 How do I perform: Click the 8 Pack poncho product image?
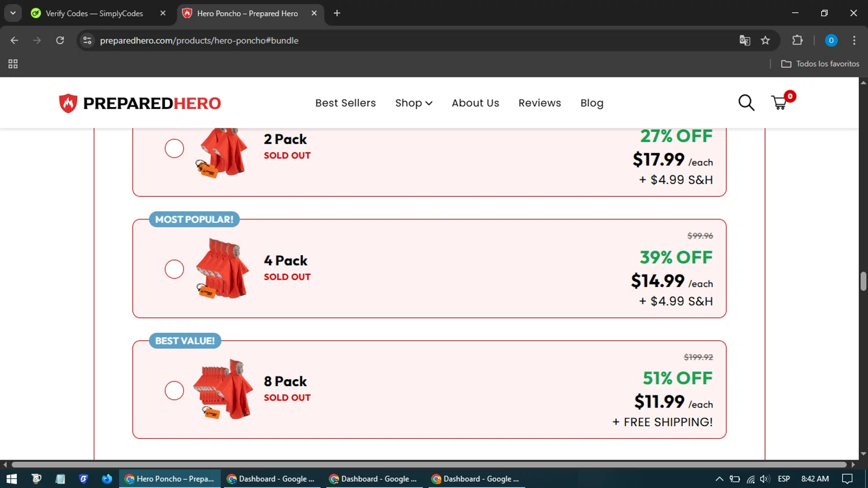coord(223,389)
